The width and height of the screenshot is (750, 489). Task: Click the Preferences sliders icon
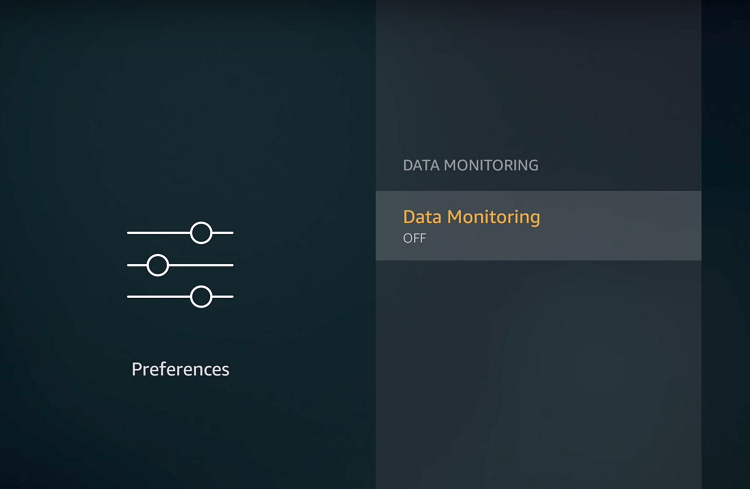click(x=180, y=265)
